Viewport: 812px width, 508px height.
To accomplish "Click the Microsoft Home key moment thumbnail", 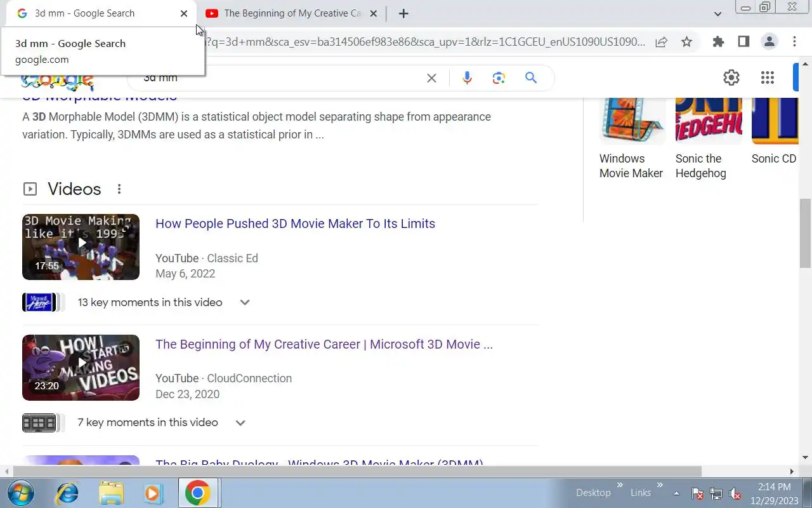I will 39,302.
